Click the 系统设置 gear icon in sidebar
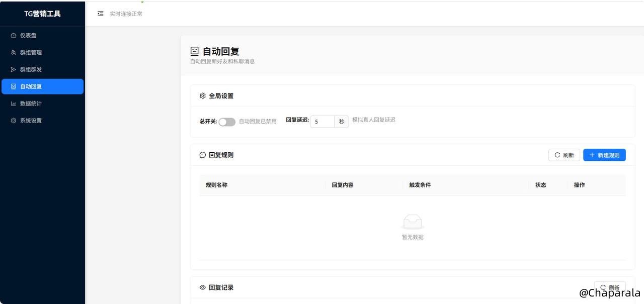 (x=14, y=121)
